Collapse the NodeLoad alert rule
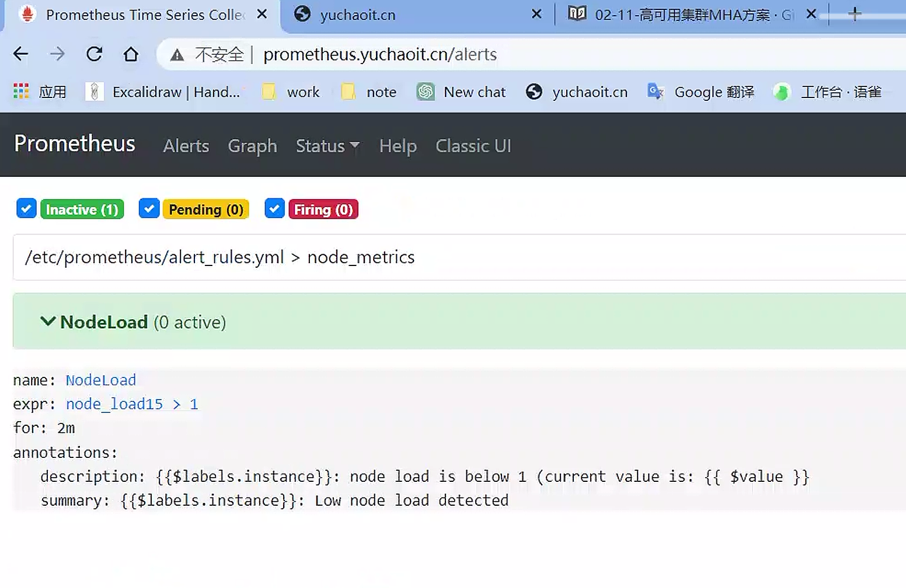This screenshot has height=588, width=906. coord(48,321)
